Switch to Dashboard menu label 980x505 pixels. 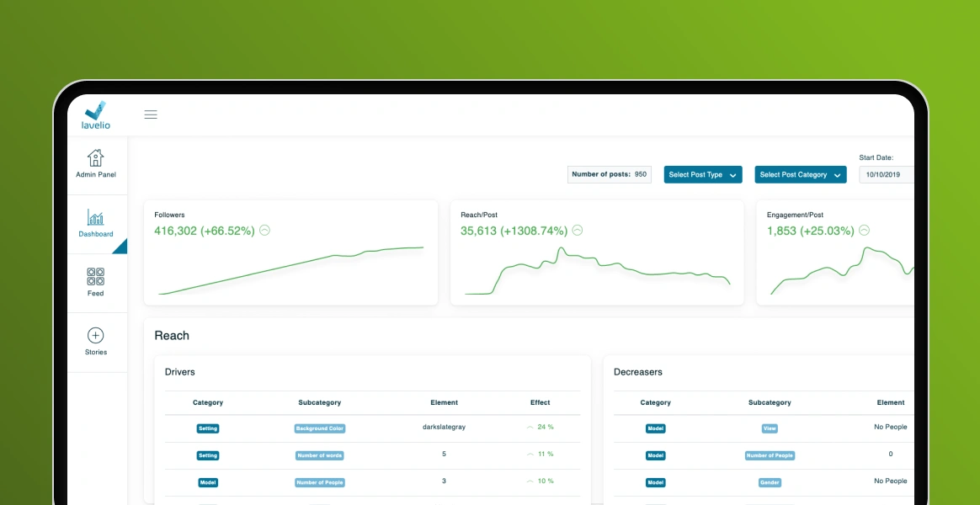96,234
